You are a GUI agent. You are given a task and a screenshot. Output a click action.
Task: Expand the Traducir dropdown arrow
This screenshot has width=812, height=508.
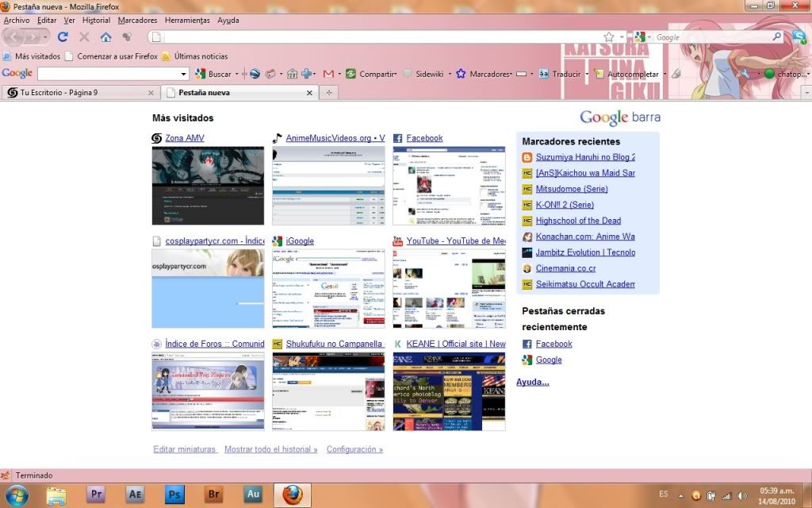coord(587,74)
